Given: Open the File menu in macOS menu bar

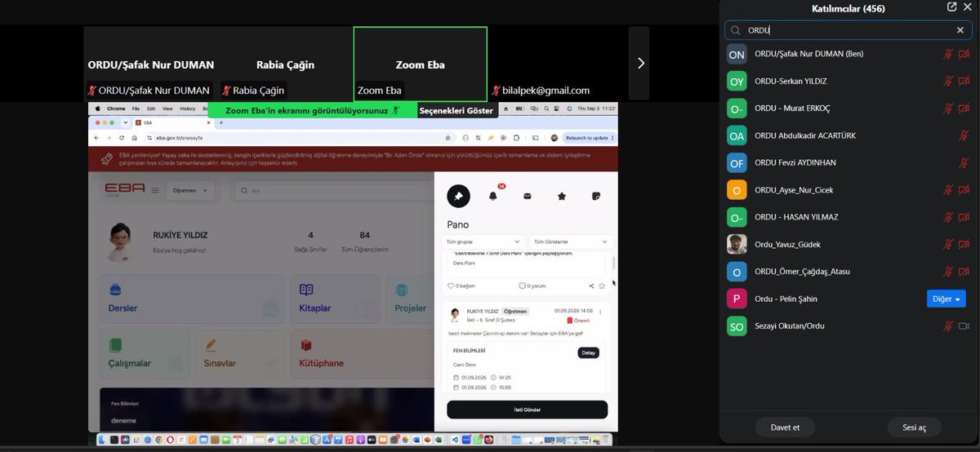Looking at the screenshot, I should [136, 109].
